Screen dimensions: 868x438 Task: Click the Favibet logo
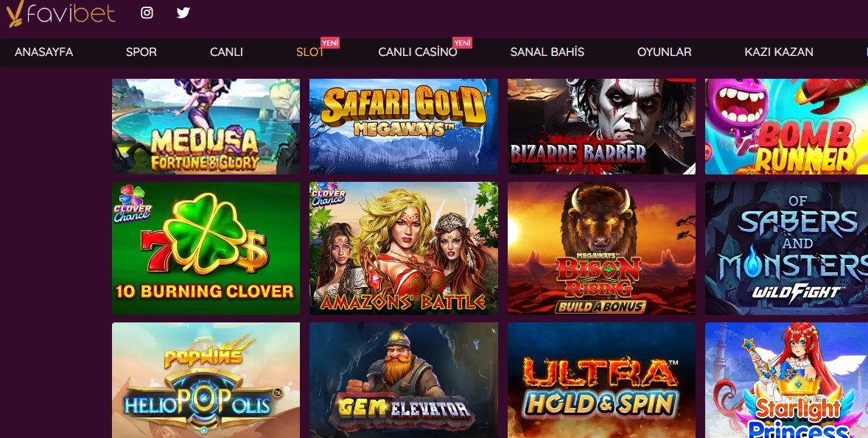(60, 14)
